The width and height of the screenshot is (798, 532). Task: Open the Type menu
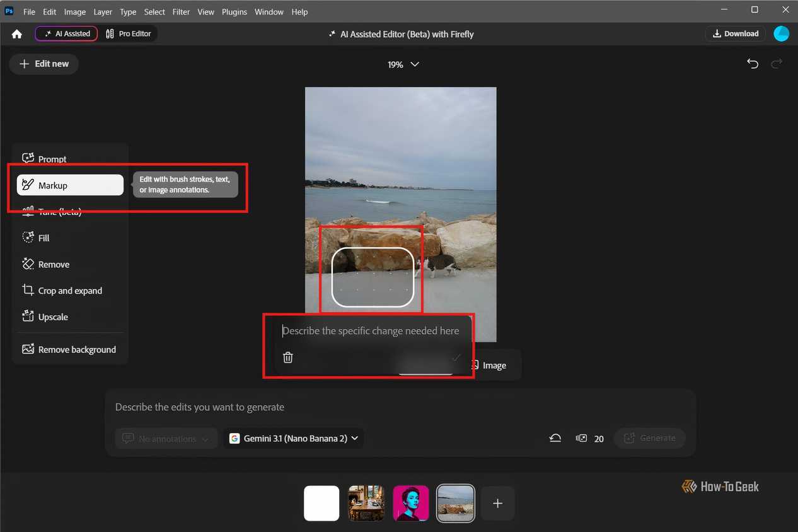128,12
